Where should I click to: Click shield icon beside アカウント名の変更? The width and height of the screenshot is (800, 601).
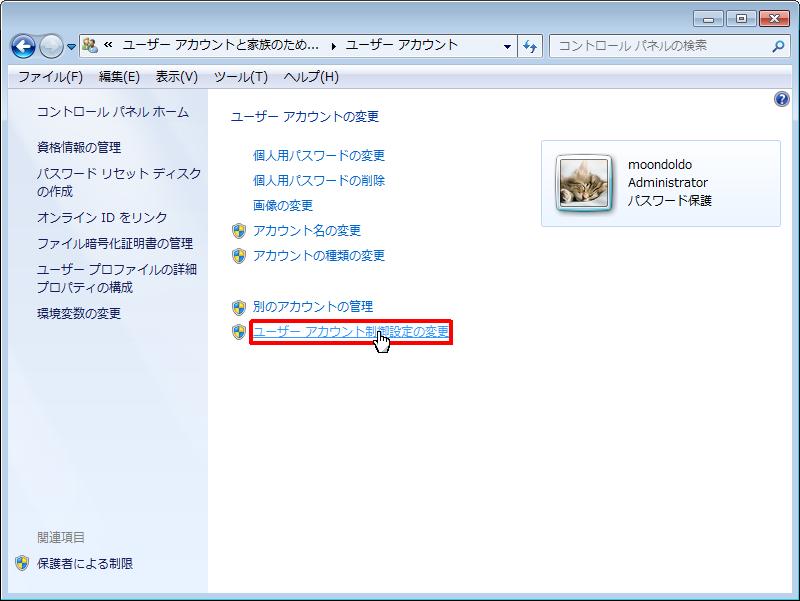[239, 231]
